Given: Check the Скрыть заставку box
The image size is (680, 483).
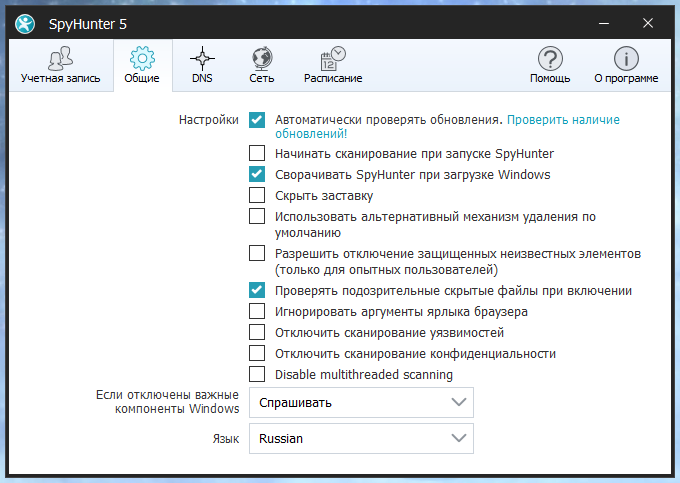Looking at the screenshot, I should click(257, 195).
